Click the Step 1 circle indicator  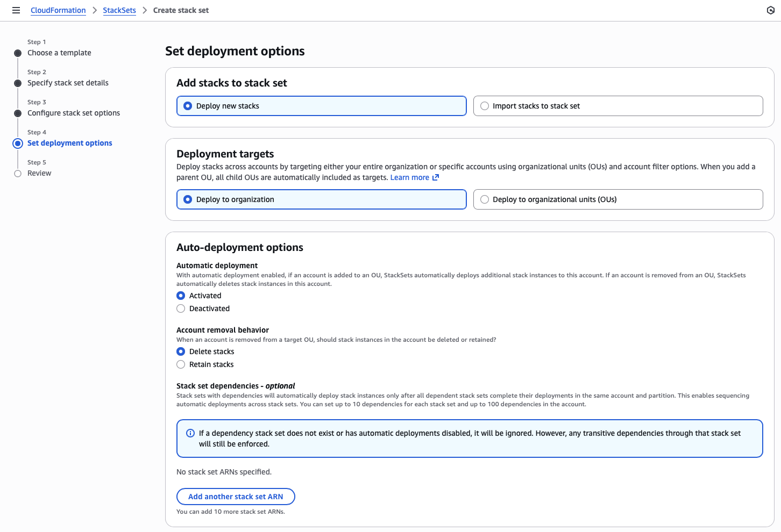pyautogui.click(x=18, y=53)
